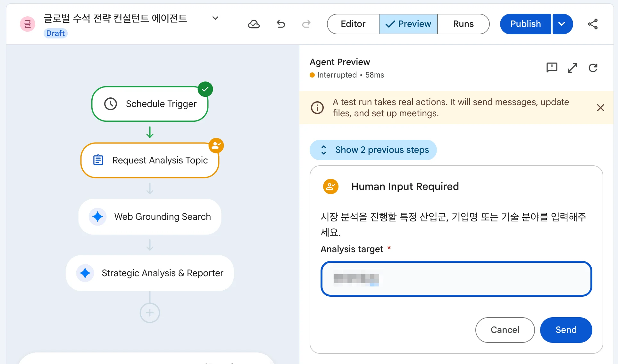Click the Interrupted status text

point(337,75)
